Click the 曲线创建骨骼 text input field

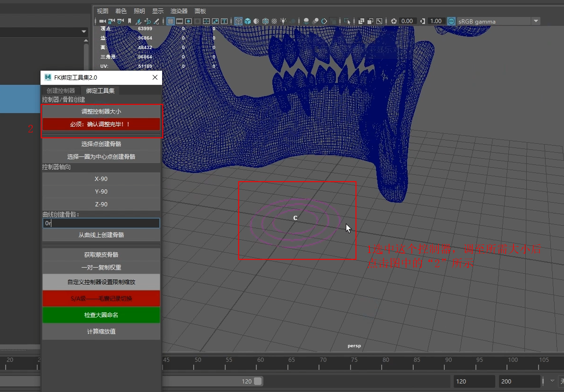(101, 223)
